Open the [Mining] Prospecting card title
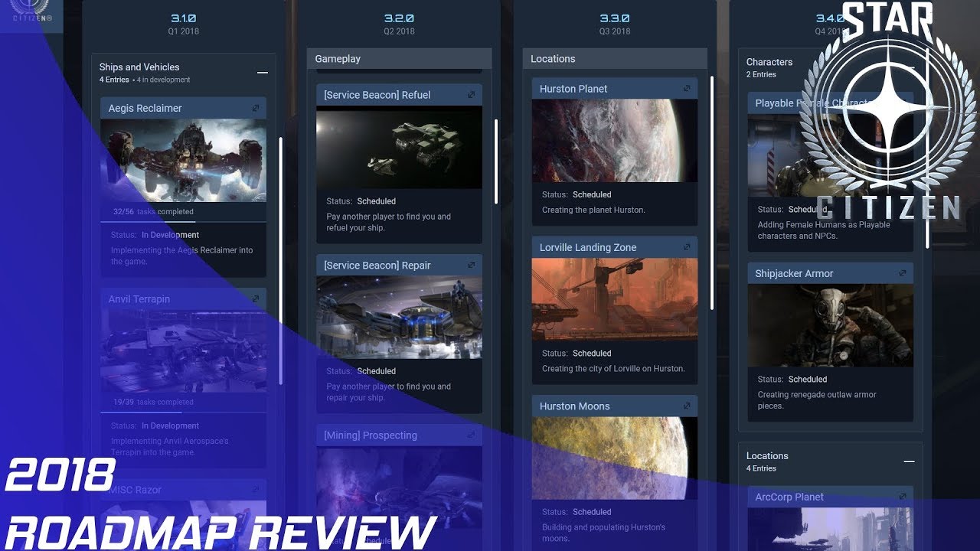The height and width of the screenshot is (551, 980). point(371,435)
